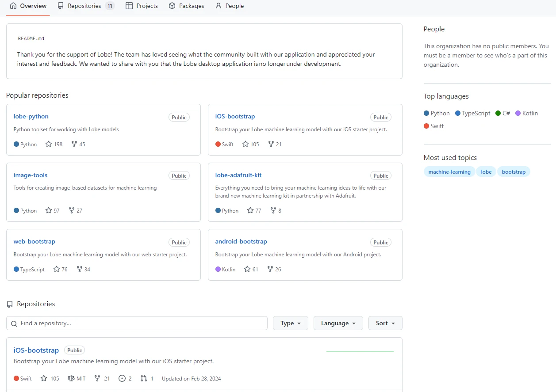
Task: Click the fork icon on lobe-adafruit-kit card
Action: pyautogui.click(x=273, y=210)
